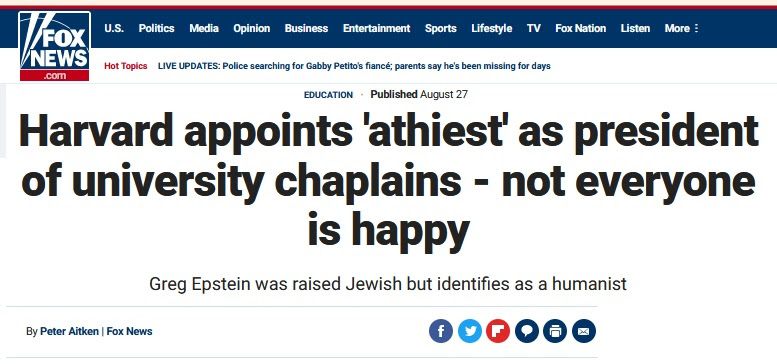Expand the More navigation menu
The width and height of the screenshot is (777, 364).
click(681, 28)
